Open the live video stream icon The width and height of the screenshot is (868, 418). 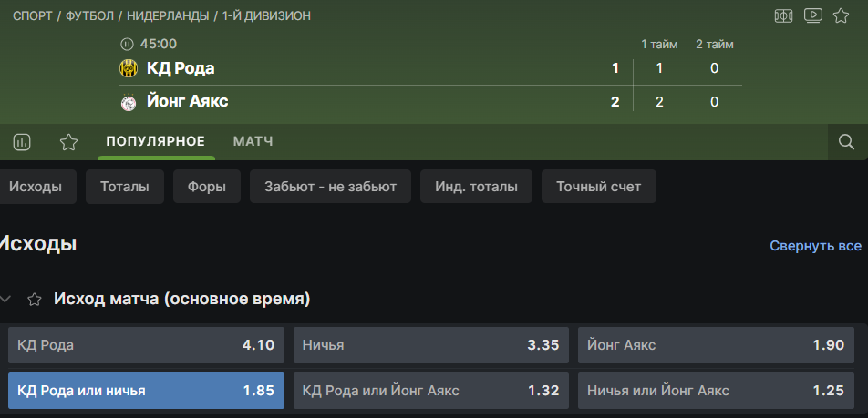point(813,15)
